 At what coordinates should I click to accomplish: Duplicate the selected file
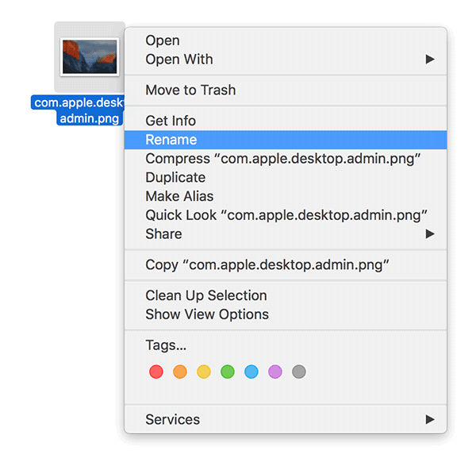tap(175, 178)
